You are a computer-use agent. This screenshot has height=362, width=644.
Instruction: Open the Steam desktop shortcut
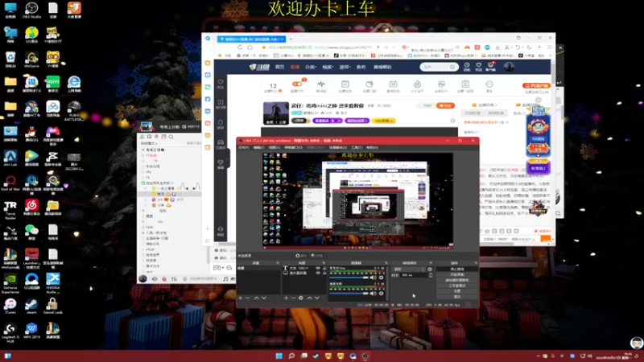[x=31, y=306]
